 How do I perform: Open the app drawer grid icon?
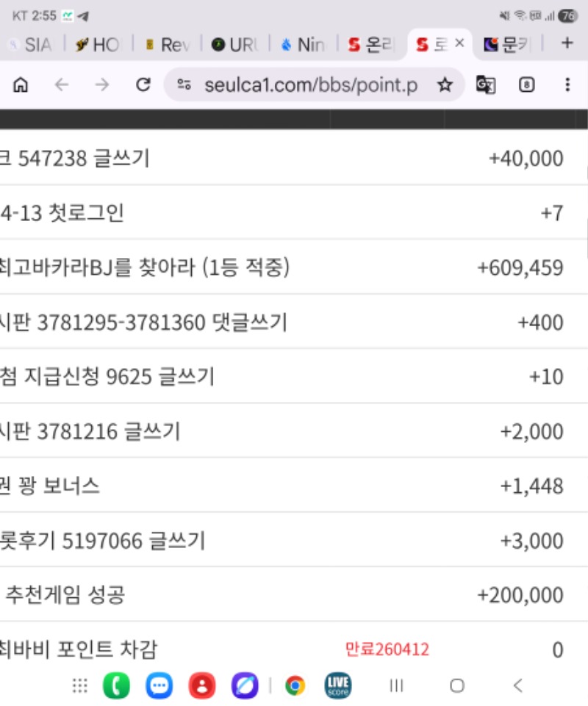tap(80, 685)
